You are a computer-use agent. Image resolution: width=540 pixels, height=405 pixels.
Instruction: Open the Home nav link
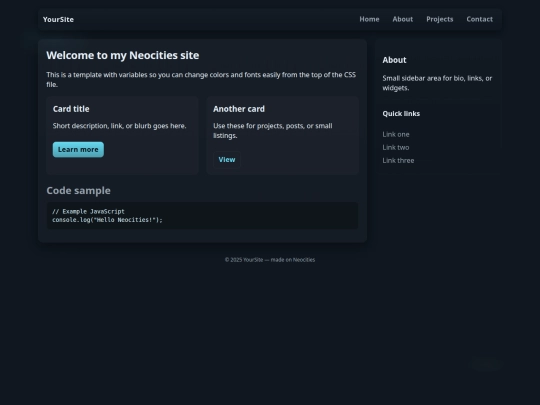click(x=369, y=19)
